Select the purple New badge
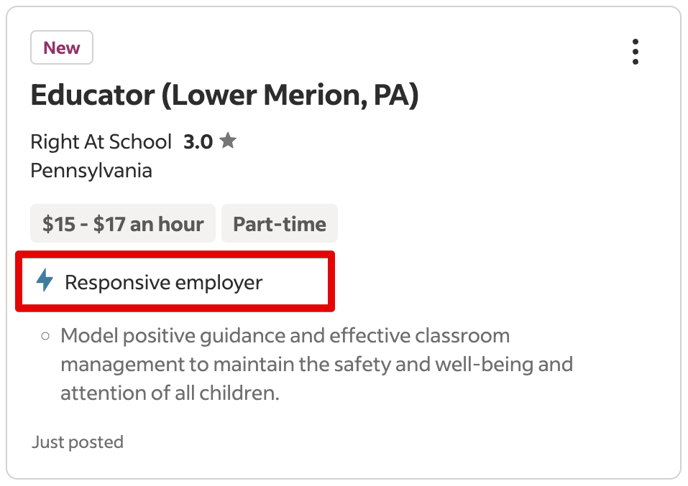 click(x=62, y=48)
